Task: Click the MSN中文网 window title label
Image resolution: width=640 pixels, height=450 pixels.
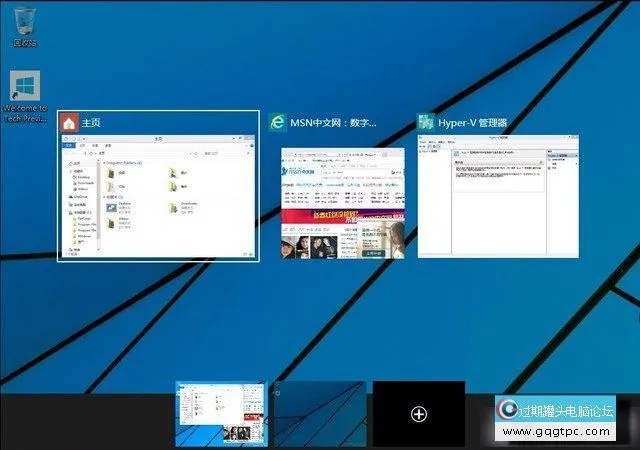Action: [x=332, y=122]
